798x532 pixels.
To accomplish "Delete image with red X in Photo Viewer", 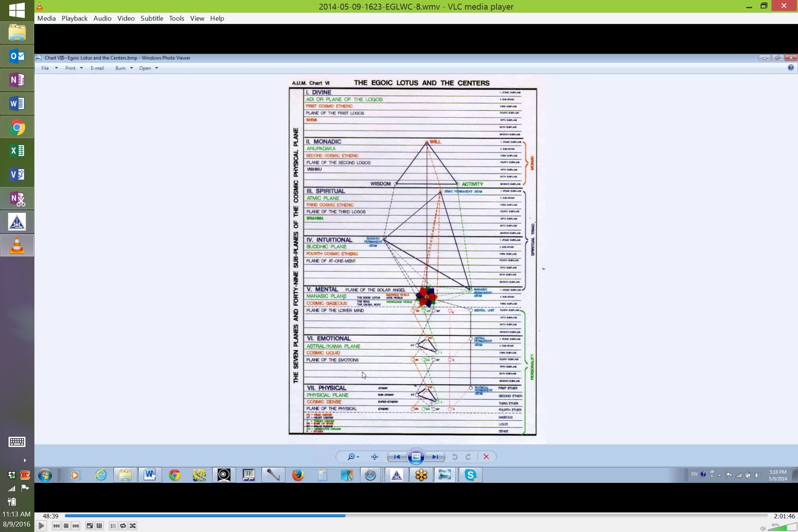I will [x=486, y=456].
